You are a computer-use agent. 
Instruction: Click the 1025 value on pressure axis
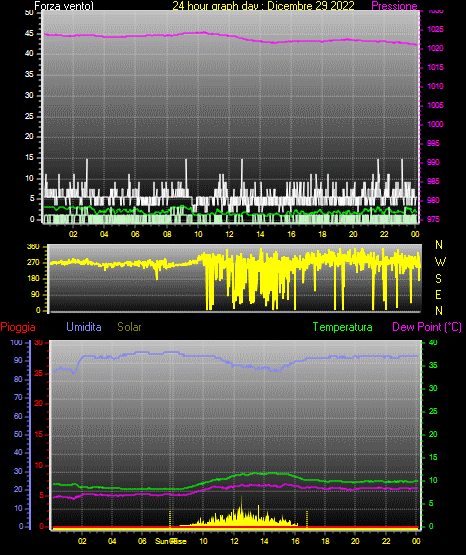[435, 29]
